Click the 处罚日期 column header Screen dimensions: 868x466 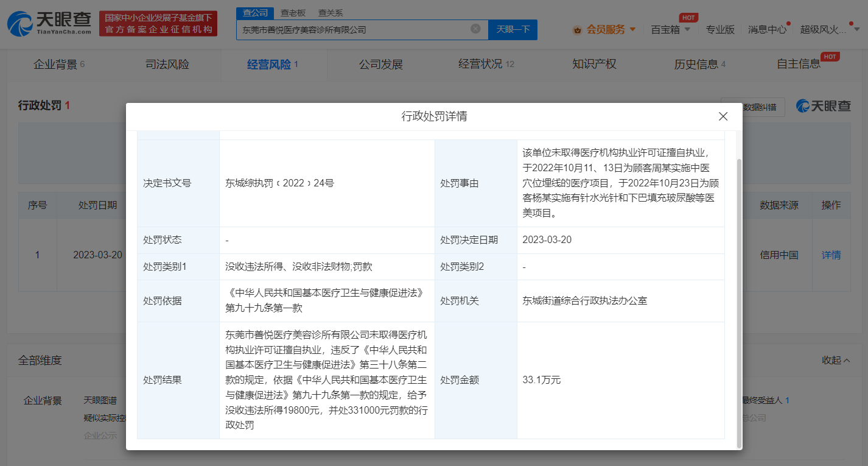point(97,205)
